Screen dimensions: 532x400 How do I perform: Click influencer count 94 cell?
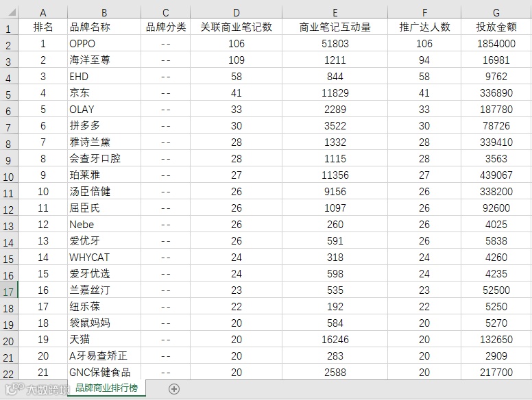(x=424, y=60)
